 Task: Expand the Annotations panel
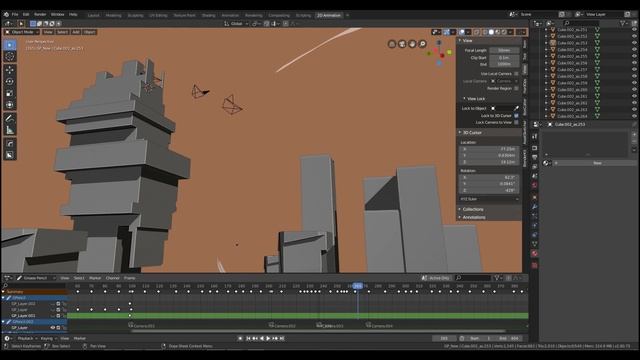[460, 218]
